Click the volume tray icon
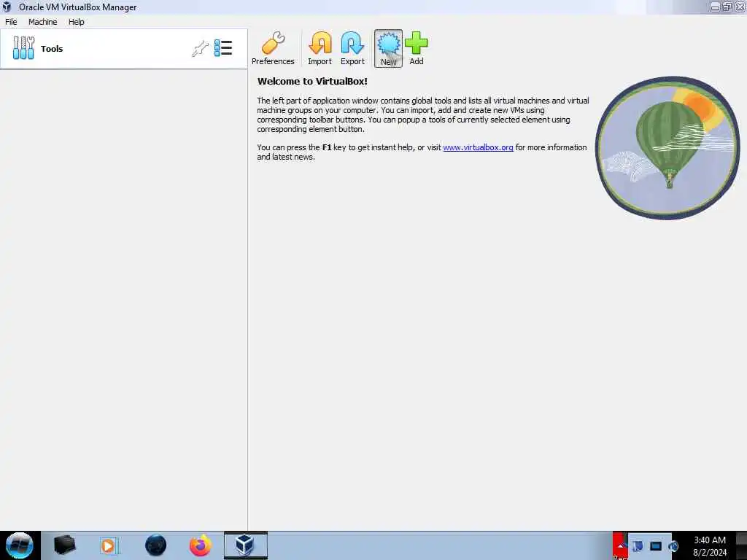The width and height of the screenshot is (747, 560). [x=673, y=545]
